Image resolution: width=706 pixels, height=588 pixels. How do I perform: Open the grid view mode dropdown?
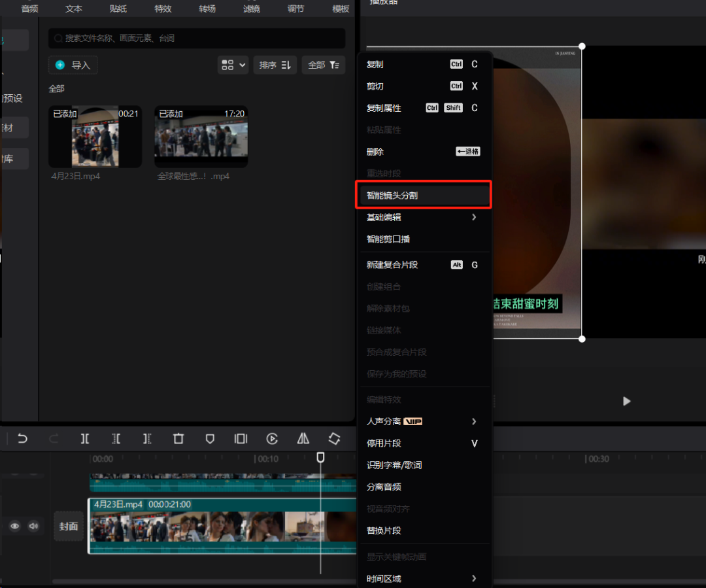pos(234,65)
